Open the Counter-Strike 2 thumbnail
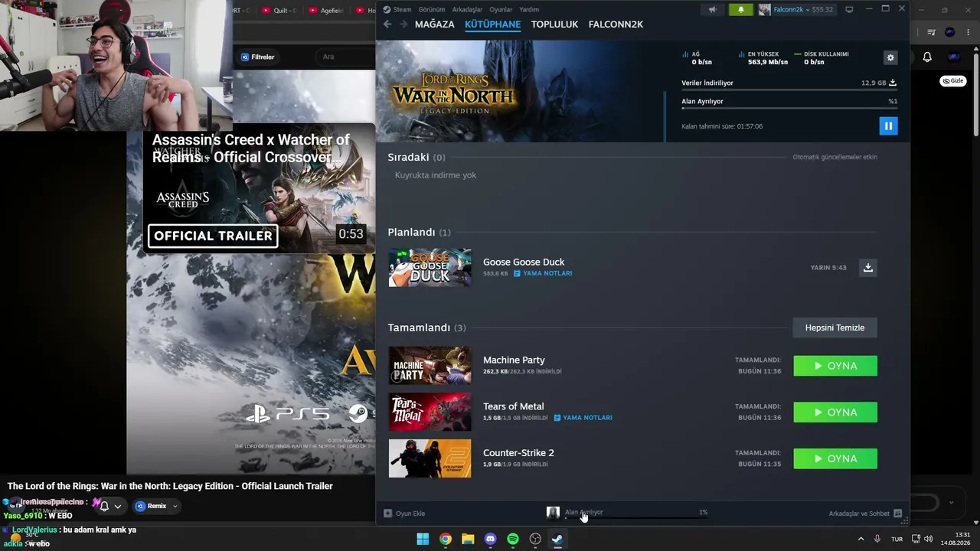Screen dimensions: 980x551 pos(430,459)
